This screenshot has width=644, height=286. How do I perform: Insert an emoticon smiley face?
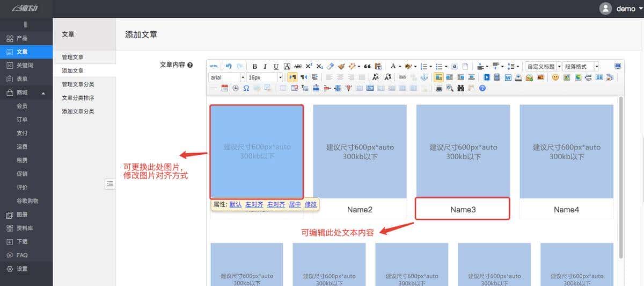coord(555,77)
